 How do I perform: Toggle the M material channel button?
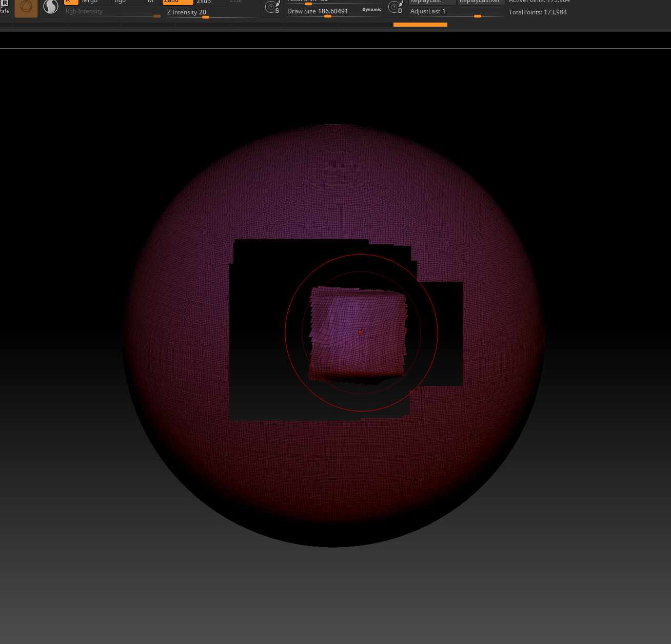pyautogui.click(x=151, y=2)
